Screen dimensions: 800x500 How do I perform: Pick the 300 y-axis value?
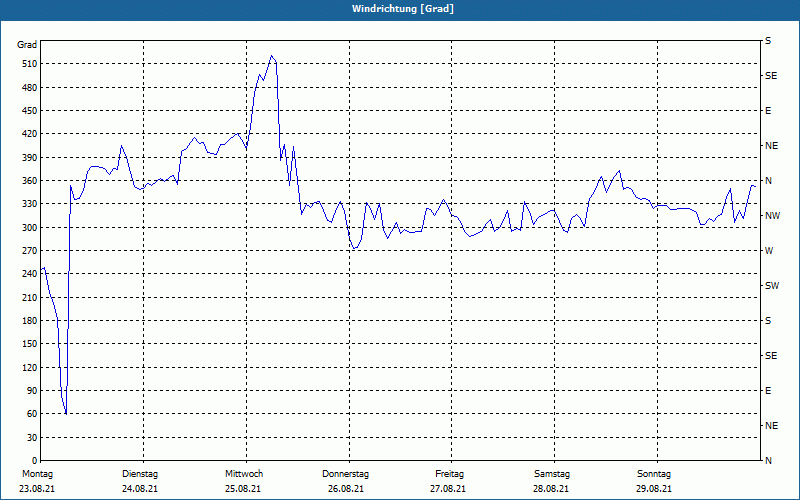[30, 228]
